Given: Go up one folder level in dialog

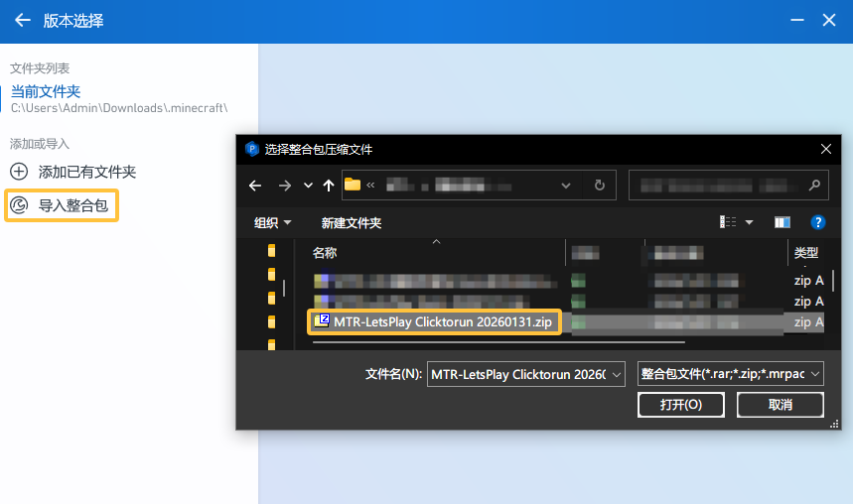Looking at the screenshot, I should tap(329, 186).
